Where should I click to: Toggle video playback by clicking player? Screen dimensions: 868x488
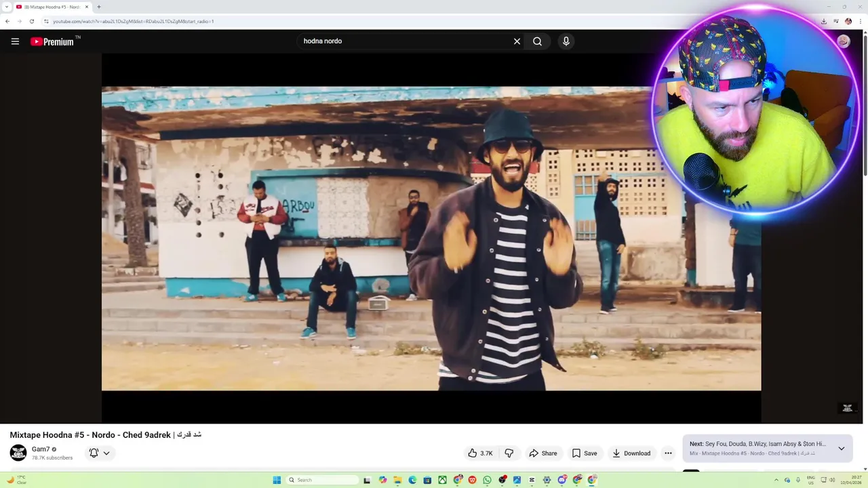point(431,239)
